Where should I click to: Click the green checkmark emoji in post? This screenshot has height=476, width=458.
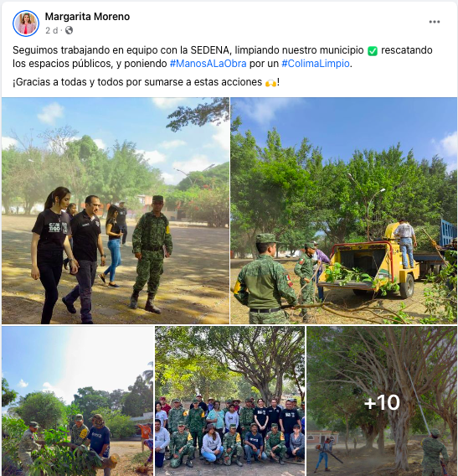pos(372,50)
